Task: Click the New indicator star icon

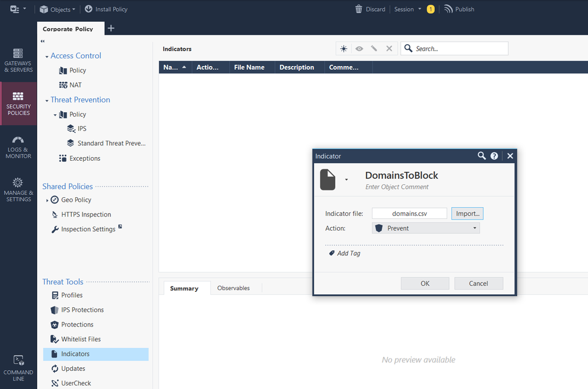Action: (x=343, y=49)
